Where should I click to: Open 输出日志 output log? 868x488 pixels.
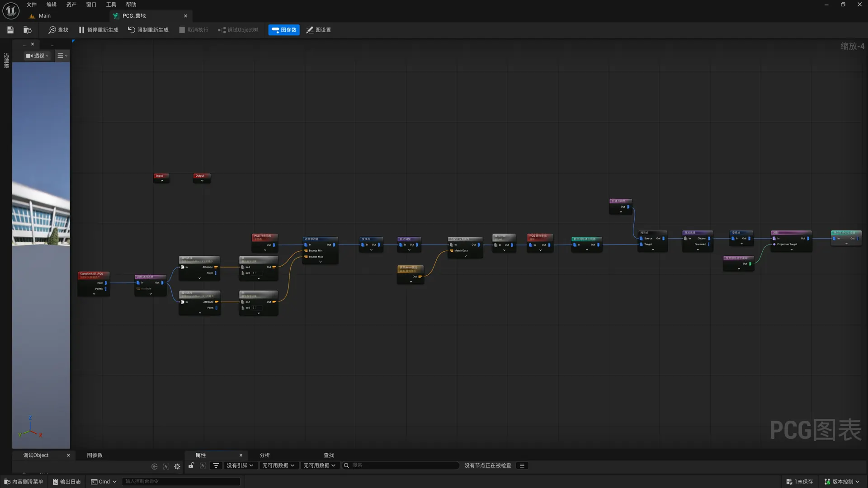click(x=66, y=482)
